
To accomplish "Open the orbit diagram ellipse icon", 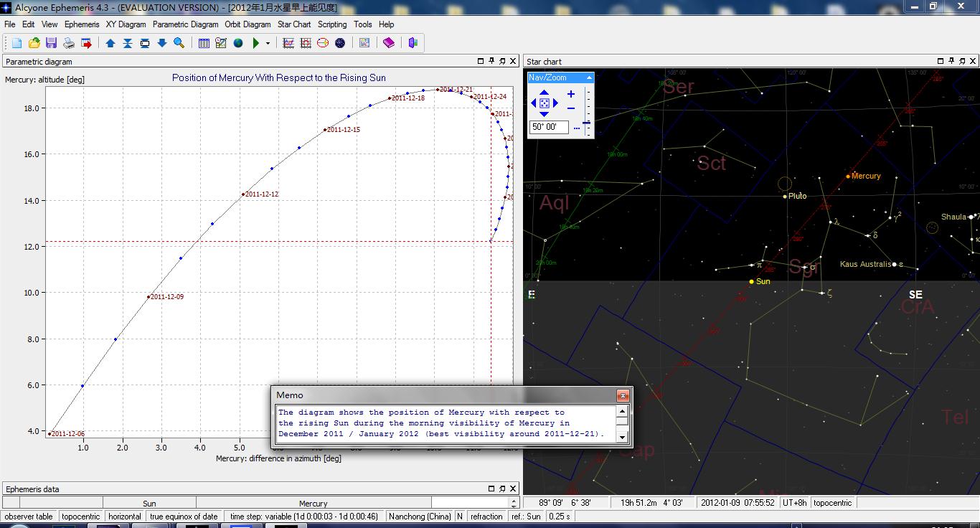I will pyautogui.click(x=323, y=43).
